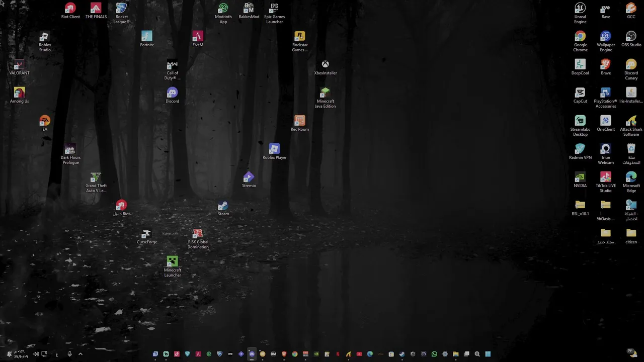The width and height of the screenshot is (644, 362).
Task: Launch THE FINALS from the desktop
Action: (96, 11)
